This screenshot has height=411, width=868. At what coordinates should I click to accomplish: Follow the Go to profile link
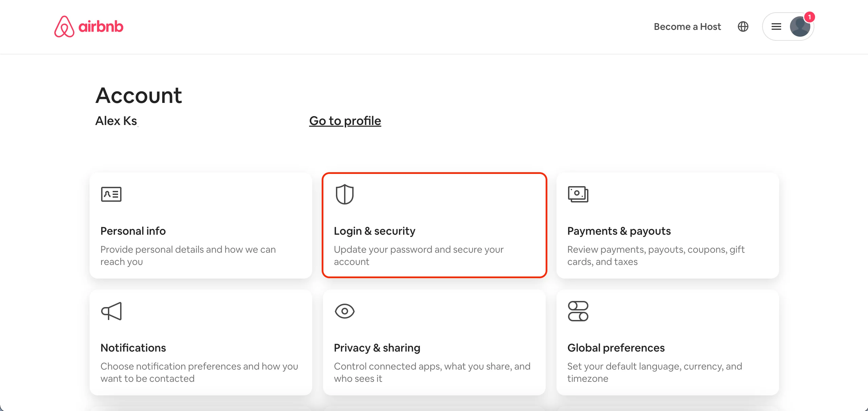pos(345,121)
